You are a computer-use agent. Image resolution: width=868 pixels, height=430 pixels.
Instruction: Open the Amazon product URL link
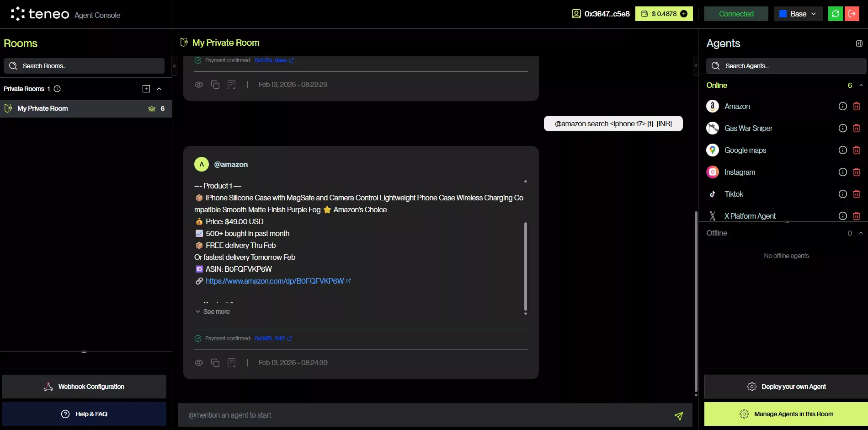[275, 281]
